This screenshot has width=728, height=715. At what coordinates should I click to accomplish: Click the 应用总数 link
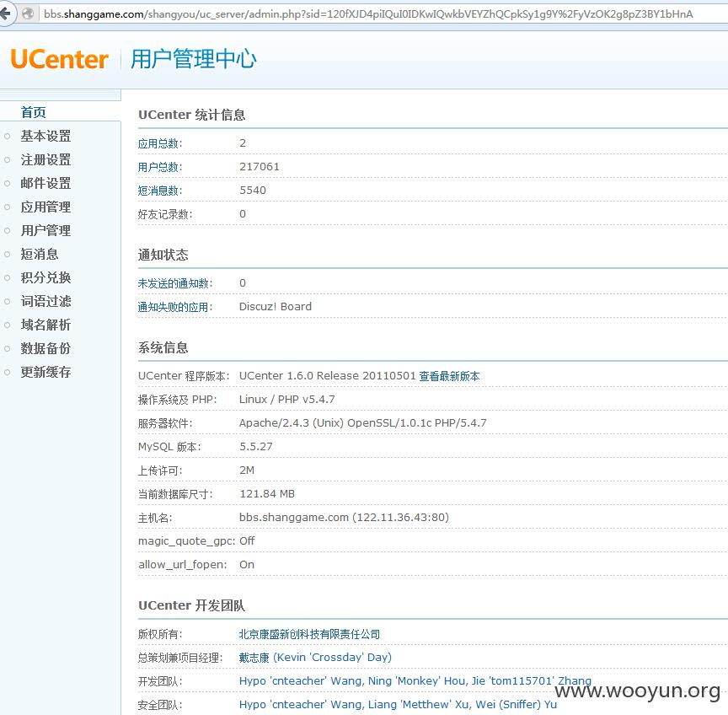point(160,143)
